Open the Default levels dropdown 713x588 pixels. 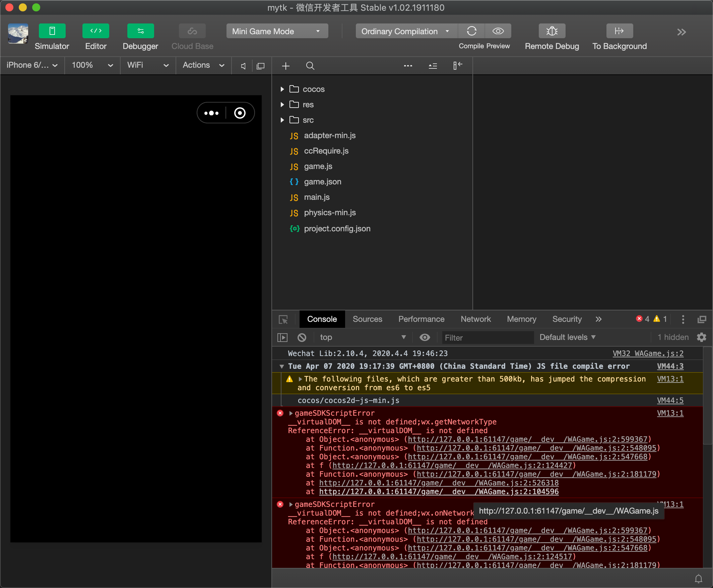pos(567,337)
